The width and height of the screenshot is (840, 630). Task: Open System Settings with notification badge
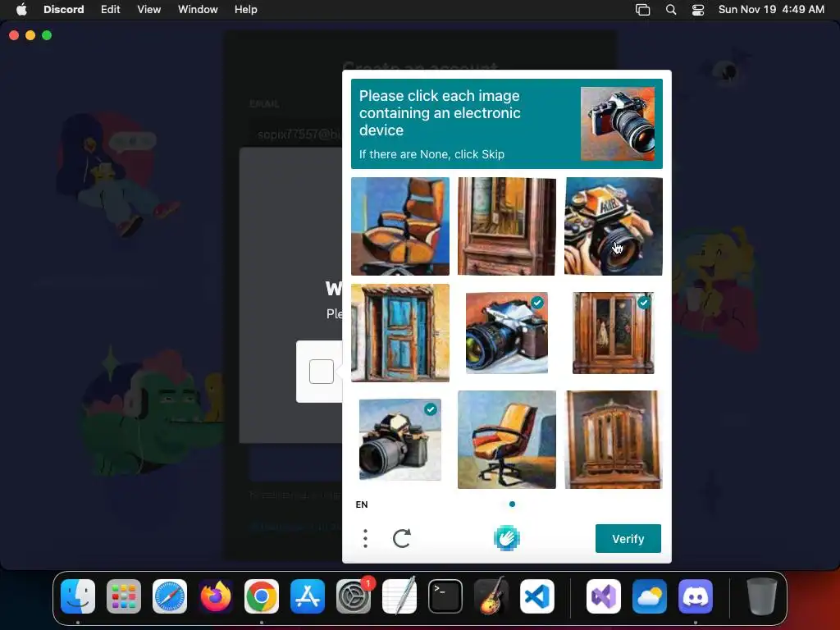point(354,596)
